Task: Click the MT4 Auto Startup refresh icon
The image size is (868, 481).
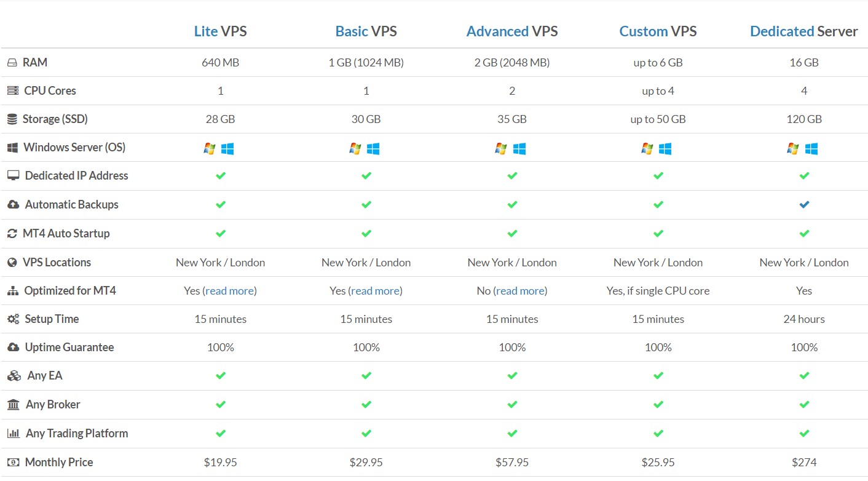Action: tap(12, 234)
